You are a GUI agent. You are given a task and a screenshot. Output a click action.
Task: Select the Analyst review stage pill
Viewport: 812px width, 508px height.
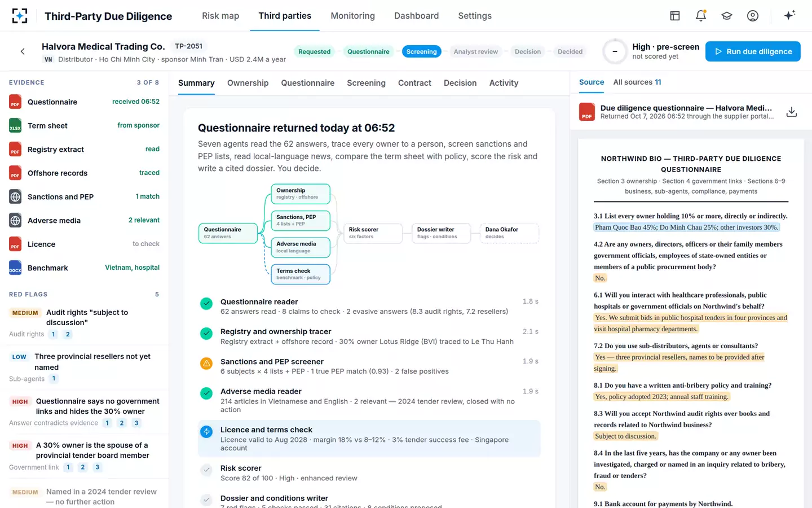tap(476, 51)
